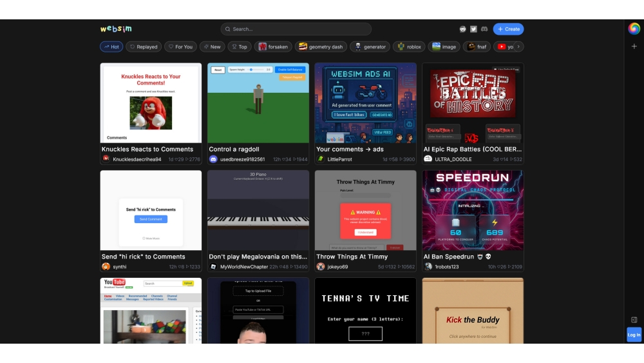
Task: Open Don't play Megalovania title link
Action: pos(258,257)
